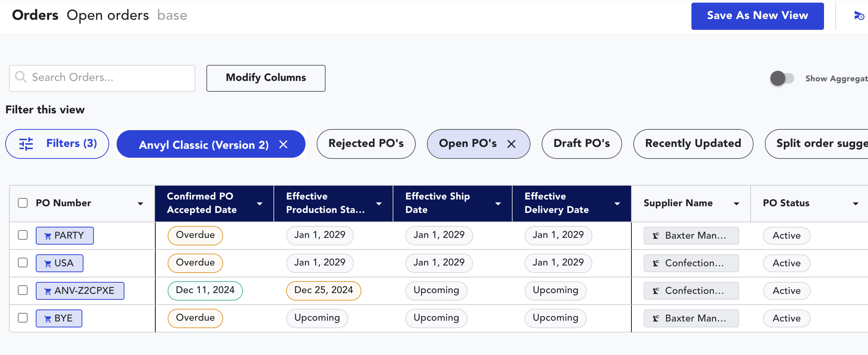Click Dec 11, 2024 accepted date
This screenshot has height=355, width=868.
(205, 290)
